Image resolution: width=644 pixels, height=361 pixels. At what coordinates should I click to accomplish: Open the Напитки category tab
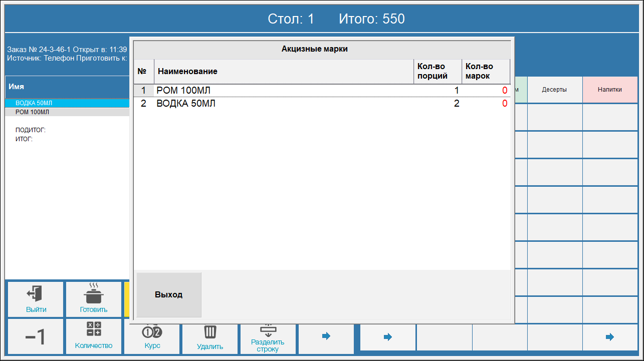click(610, 90)
